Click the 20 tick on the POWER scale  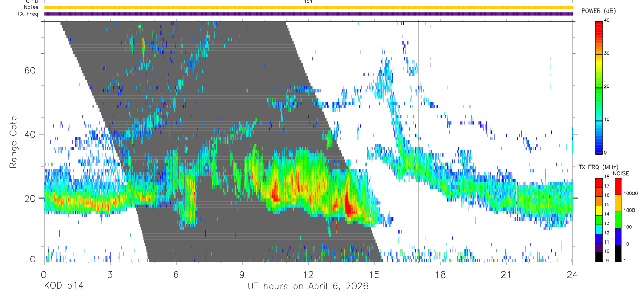click(607, 86)
